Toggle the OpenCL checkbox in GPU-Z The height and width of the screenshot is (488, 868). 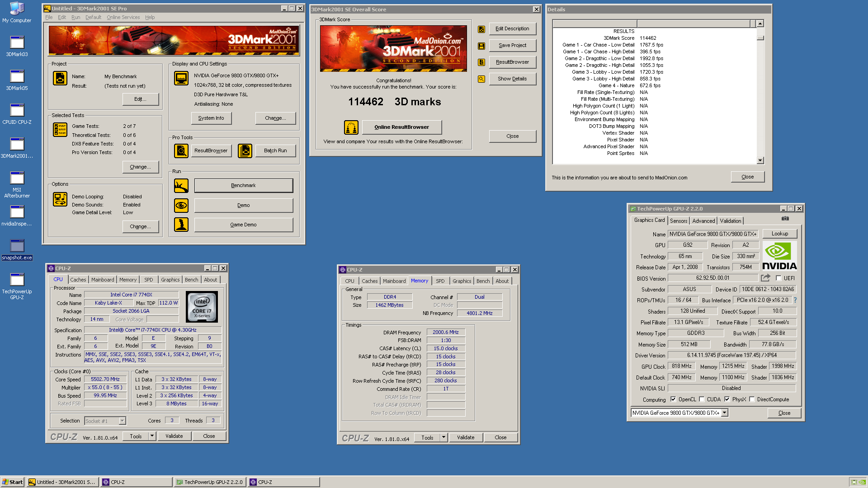click(x=673, y=399)
